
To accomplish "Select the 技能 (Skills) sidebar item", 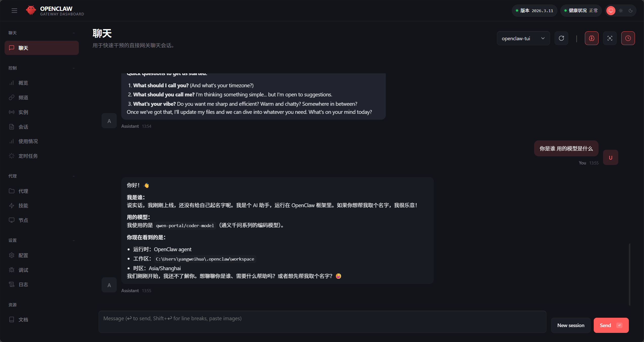I will [23, 206].
